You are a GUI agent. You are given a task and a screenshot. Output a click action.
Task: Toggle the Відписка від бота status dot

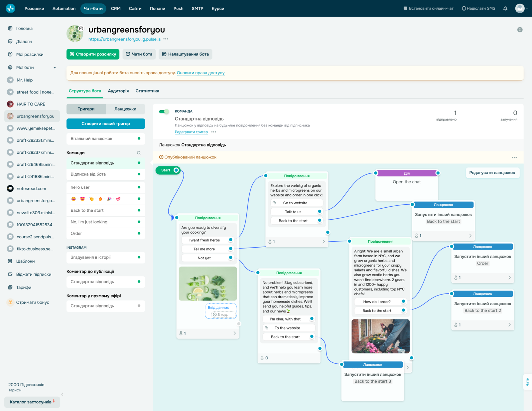point(139,174)
